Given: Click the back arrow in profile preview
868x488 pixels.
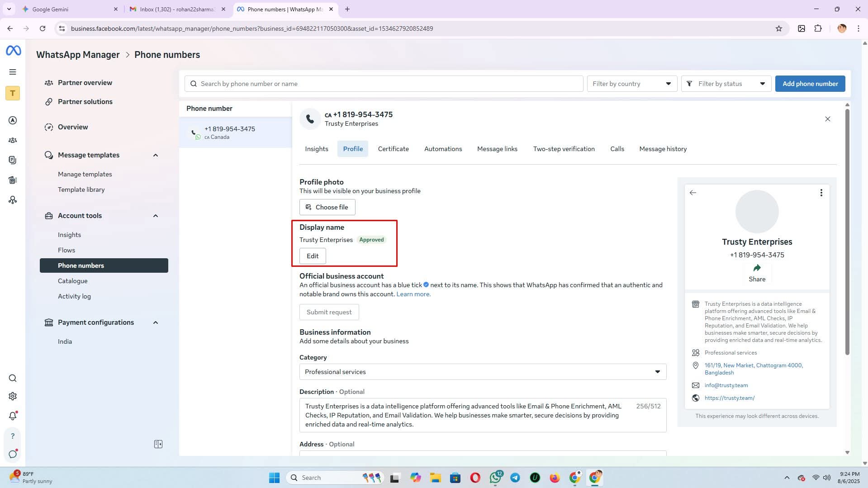Looking at the screenshot, I should [693, 193].
